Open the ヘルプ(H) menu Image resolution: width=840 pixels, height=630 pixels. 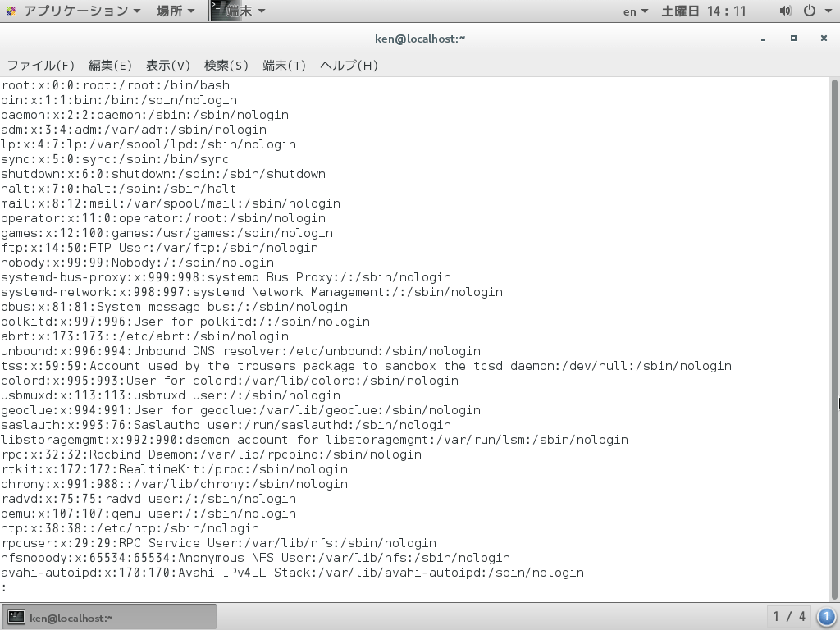349,66
